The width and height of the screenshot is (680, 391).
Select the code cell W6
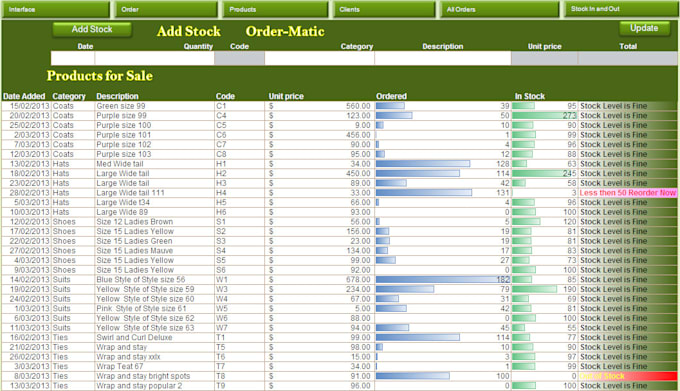(x=239, y=318)
